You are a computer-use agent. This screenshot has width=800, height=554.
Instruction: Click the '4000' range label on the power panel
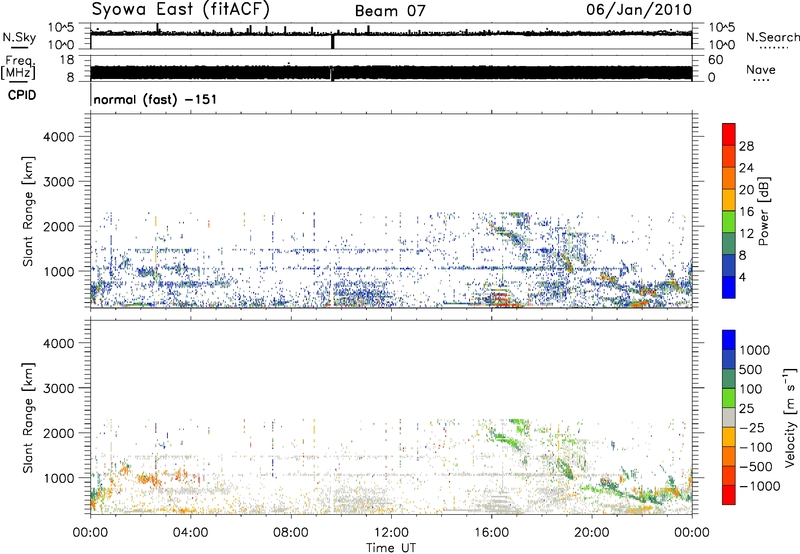tap(58, 137)
